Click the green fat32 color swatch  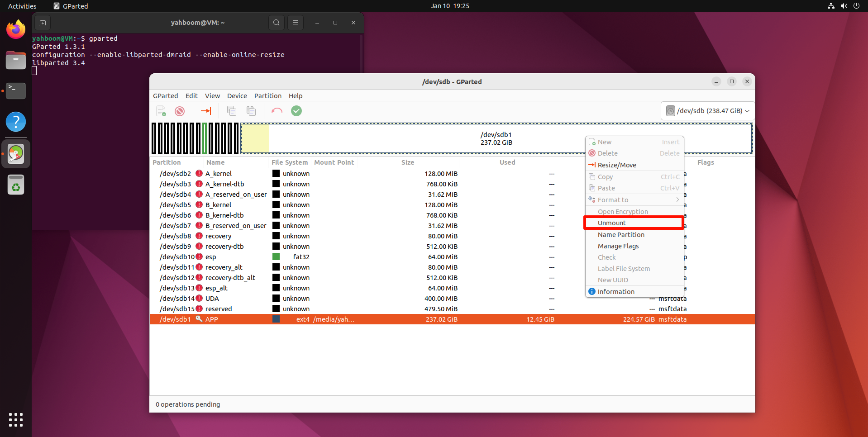click(276, 257)
